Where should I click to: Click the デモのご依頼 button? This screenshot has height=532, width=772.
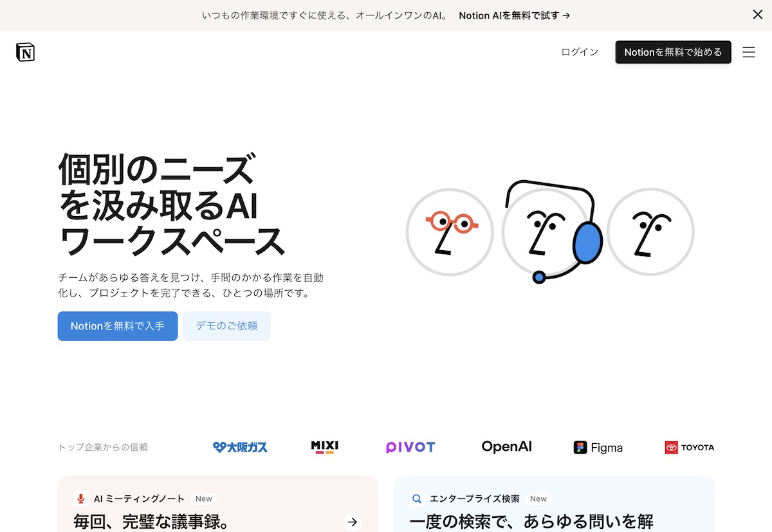226,326
